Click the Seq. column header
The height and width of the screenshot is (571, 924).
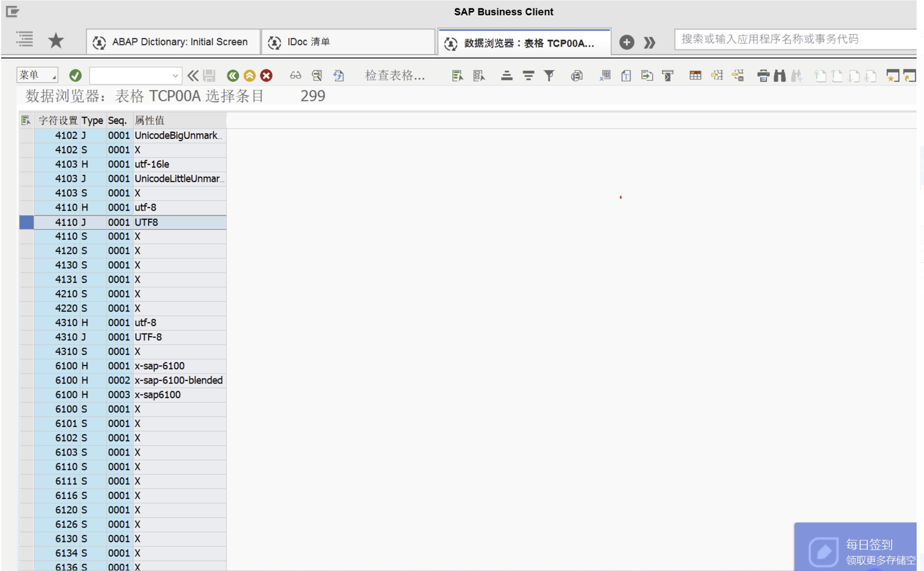(x=119, y=120)
